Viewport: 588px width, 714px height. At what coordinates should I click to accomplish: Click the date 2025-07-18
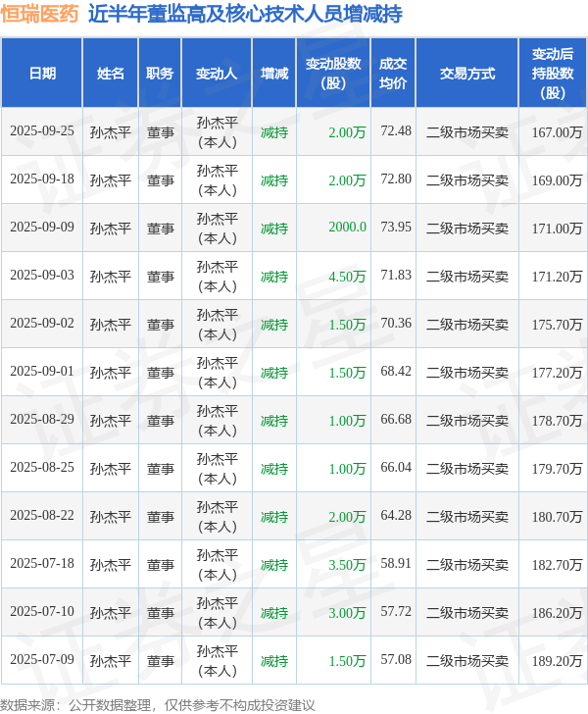coord(42,563)
